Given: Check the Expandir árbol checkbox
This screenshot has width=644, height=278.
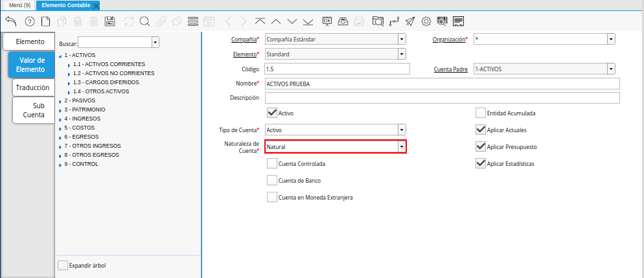Looking at the screenshot, I should [63, 265].
